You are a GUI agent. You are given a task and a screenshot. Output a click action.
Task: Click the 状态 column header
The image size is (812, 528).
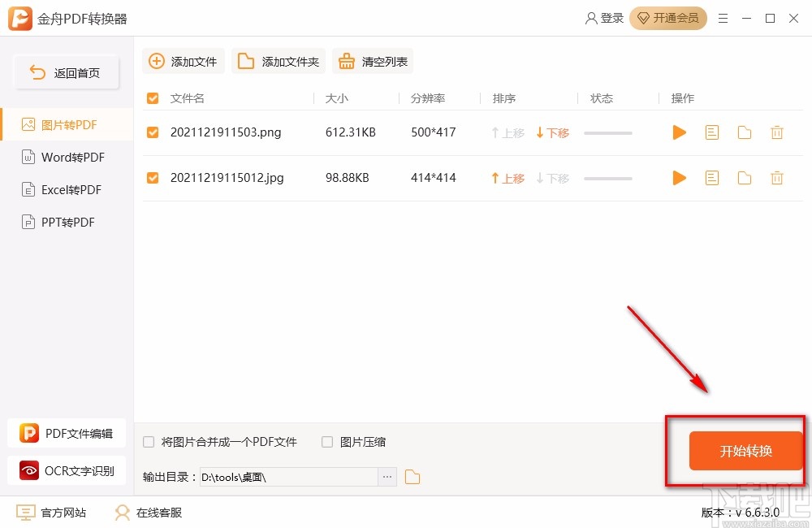click(602, 98)
